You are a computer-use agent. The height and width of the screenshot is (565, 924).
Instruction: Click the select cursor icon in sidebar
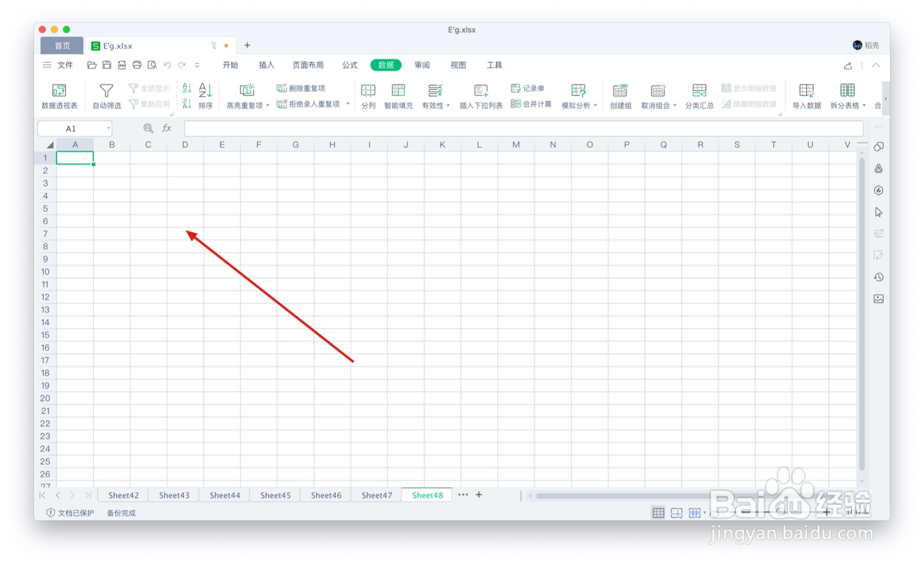click(878, 212)
